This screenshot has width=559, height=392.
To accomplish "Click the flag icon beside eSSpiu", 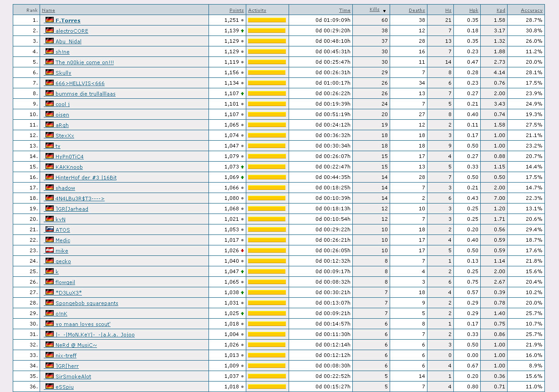I will tap(49, 387).
